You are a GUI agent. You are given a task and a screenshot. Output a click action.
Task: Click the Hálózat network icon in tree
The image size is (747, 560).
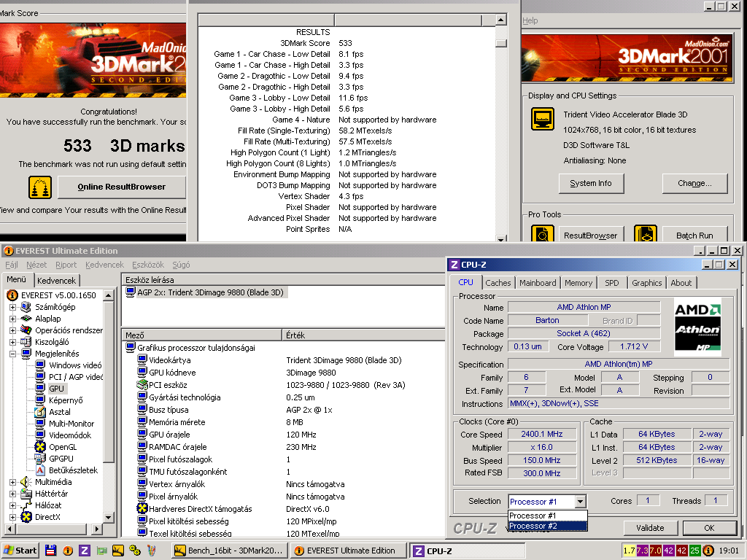click(x=26, y=505)
